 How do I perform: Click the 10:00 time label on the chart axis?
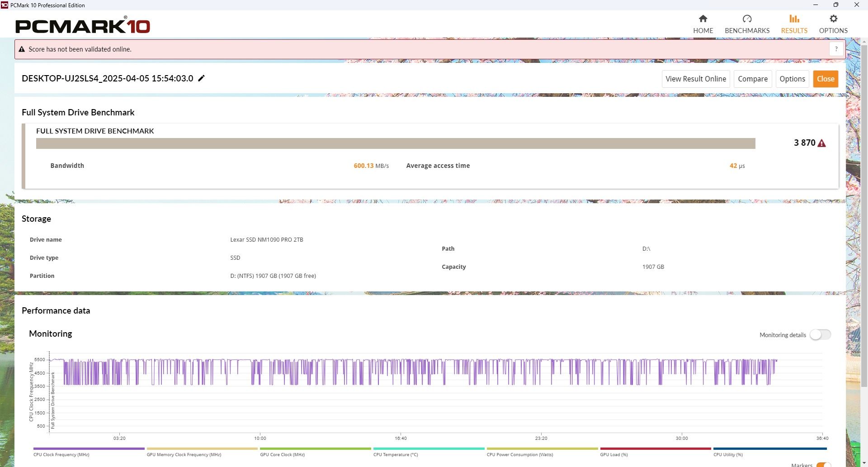(x=260, y=438)
